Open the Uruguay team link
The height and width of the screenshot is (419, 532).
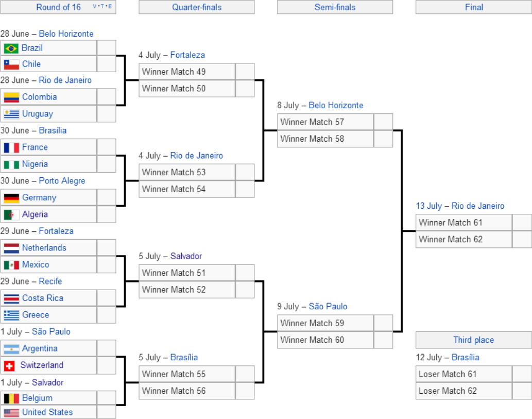[x=38, y=114]
